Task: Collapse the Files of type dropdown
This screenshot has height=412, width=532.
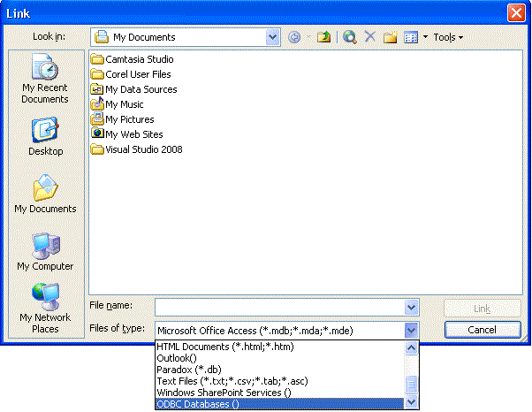Action: (x=411, y=329)
